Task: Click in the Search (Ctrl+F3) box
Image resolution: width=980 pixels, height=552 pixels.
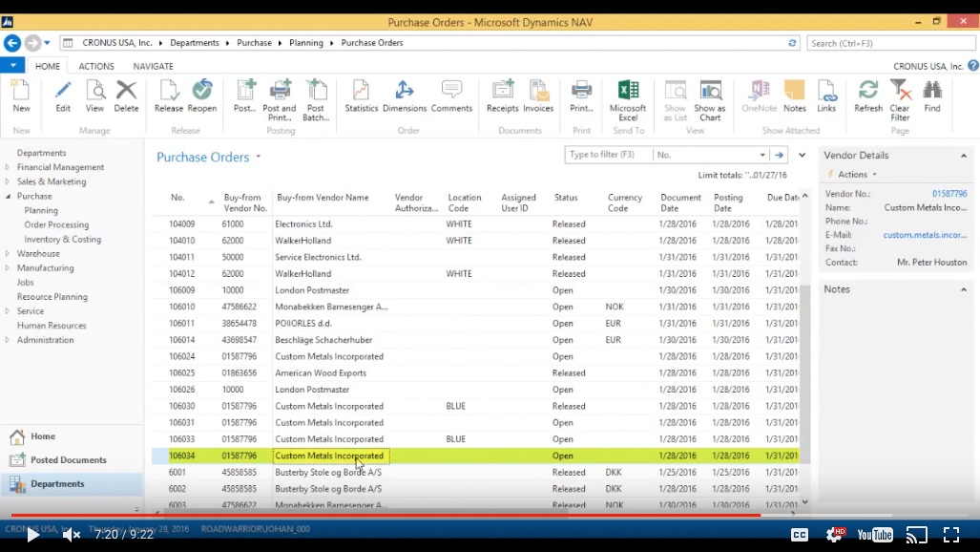Action: pos(890,43)
